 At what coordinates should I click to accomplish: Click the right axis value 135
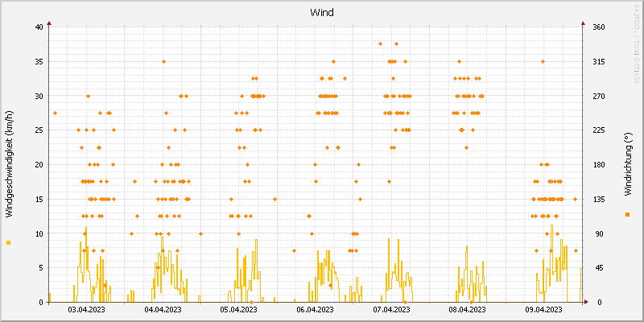point(599,199)
